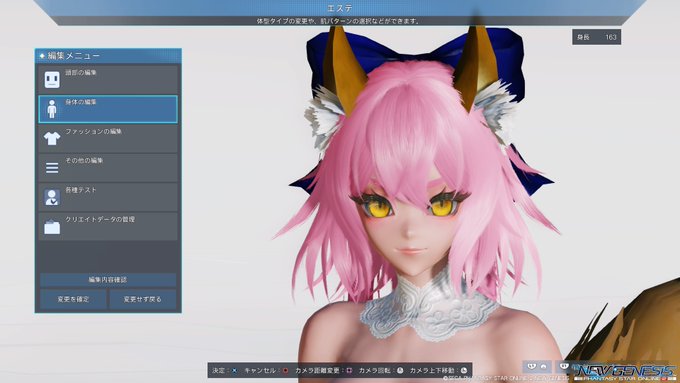This screenshot has height=383, width=680.
Task: Click the square icon beside カメラ距離変更
Action: pos(349,371)
